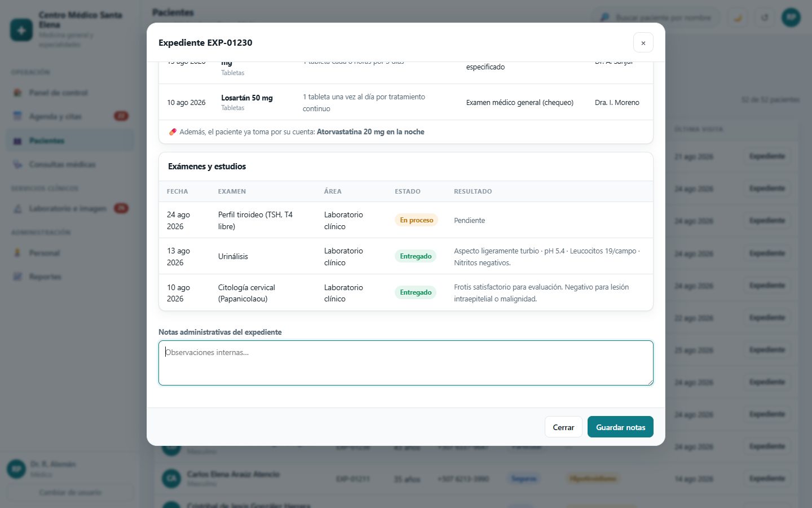812x508 pixels.
Task: Save with the Guardar notas button
Action: coord(620,427)
